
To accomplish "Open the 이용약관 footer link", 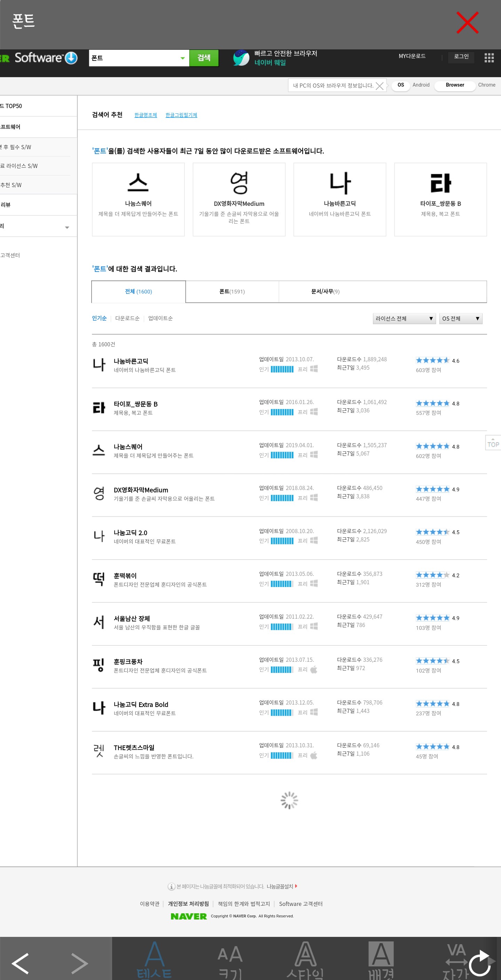I will click(x=150, y=904).
